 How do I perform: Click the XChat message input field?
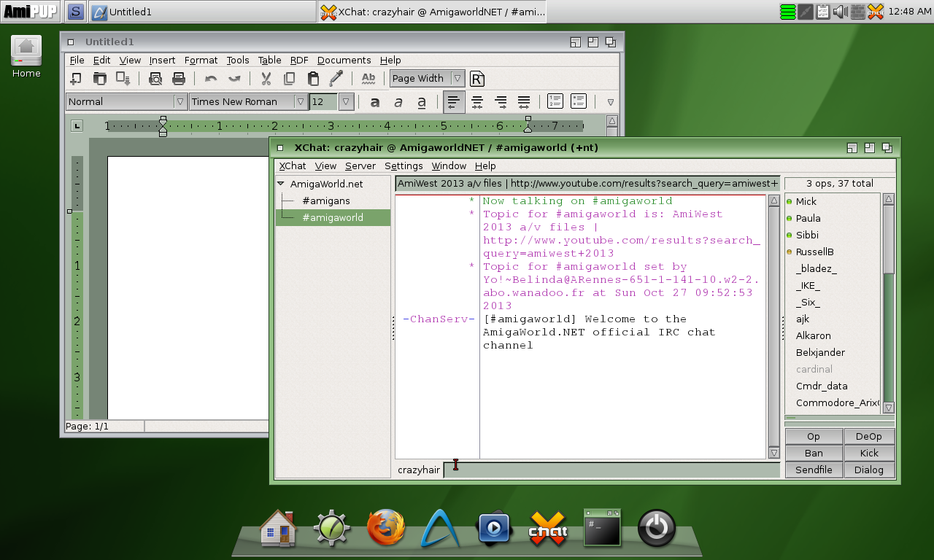(x=611, y=470)
